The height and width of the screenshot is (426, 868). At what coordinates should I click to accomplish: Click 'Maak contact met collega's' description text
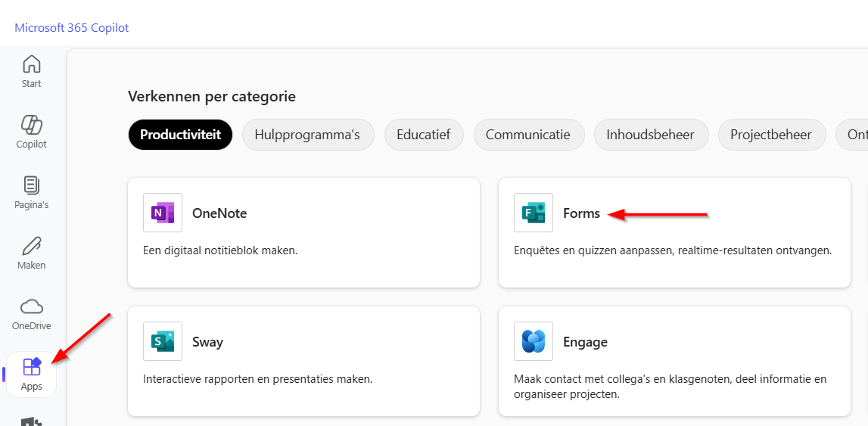670,387
